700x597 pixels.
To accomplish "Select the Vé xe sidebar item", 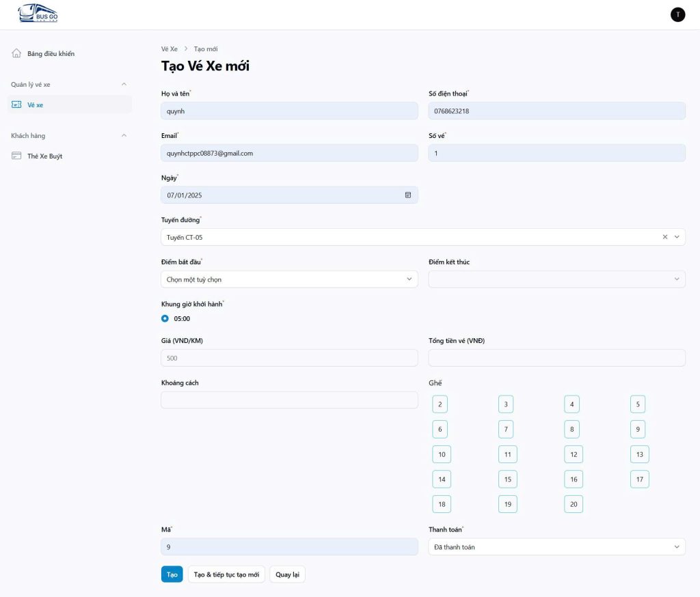I will (x=35, y=105).
